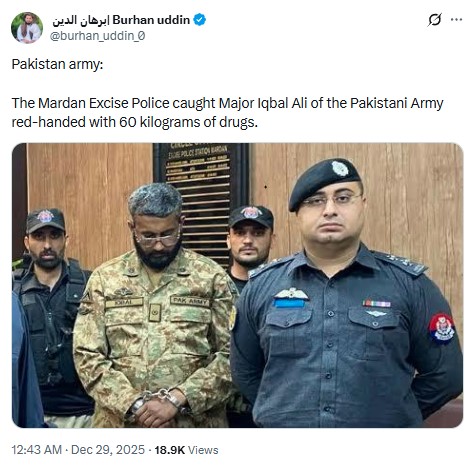Click the 12:43 AM timestamp

pos(37,450)
